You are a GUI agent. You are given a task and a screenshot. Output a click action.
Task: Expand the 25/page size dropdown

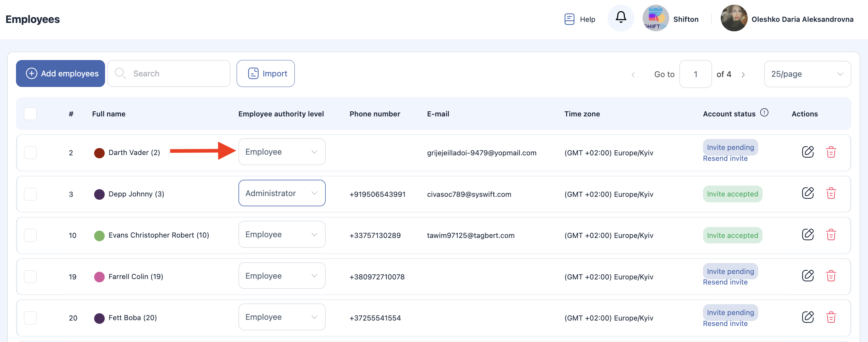click(x=807, y=74)
